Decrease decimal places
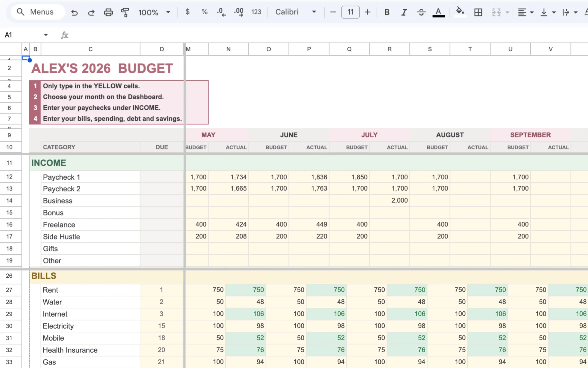The height and width of the screenshot is (368, 588). click(x=221, y=12)
